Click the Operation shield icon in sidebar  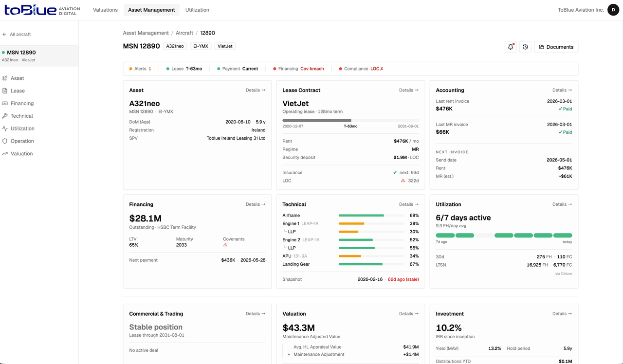click(5, 141)
